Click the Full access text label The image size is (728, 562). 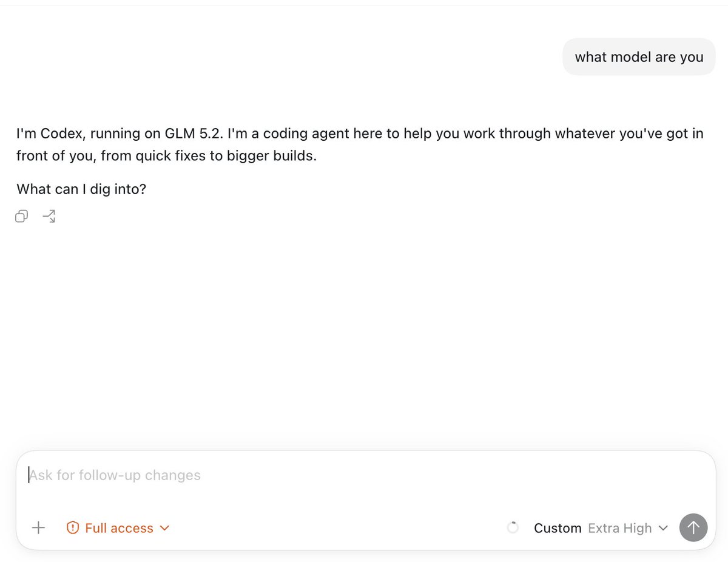tap(119, 528)
